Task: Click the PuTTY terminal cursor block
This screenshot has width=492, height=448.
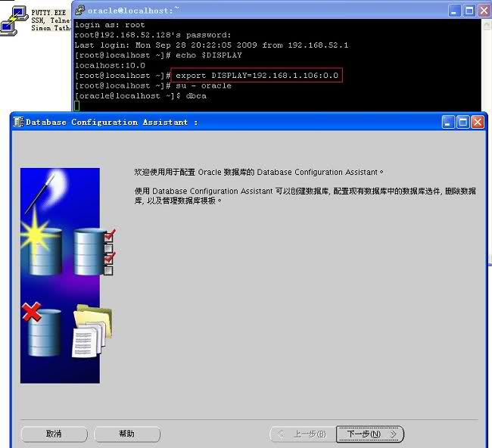Action: (77, 106)
